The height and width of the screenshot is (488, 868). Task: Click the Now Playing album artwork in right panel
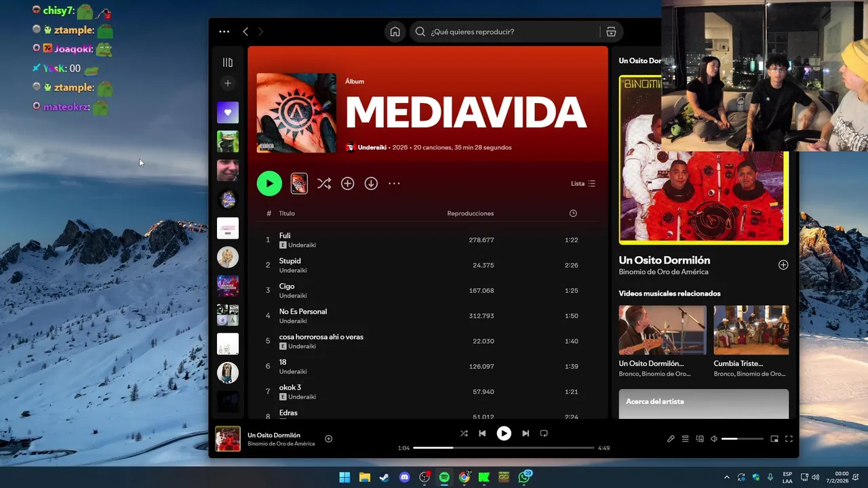(x=703, y=160)
